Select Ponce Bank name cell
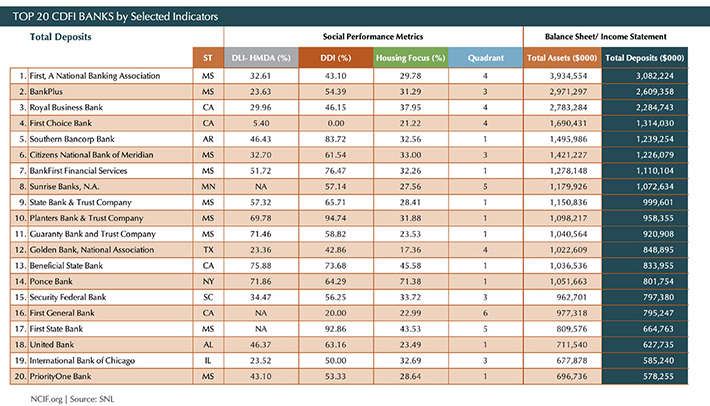Screen dimensions: 710x406 click(51, 281)
